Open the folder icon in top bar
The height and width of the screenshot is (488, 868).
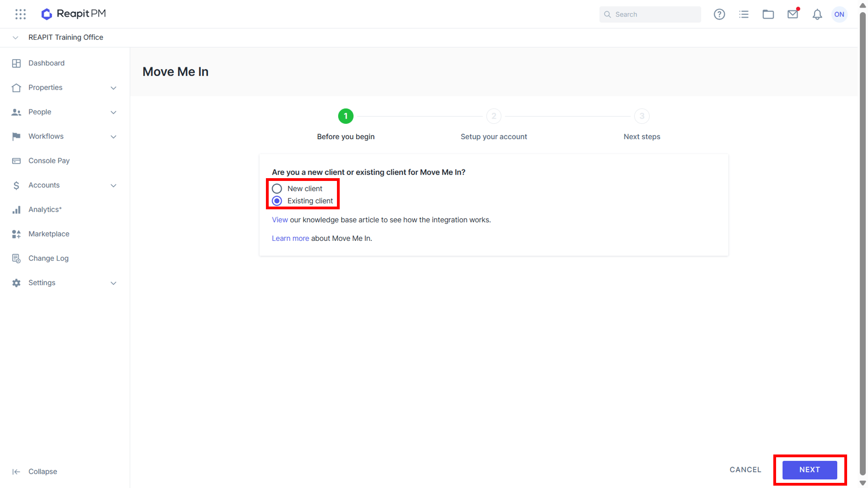pos(768,14)
